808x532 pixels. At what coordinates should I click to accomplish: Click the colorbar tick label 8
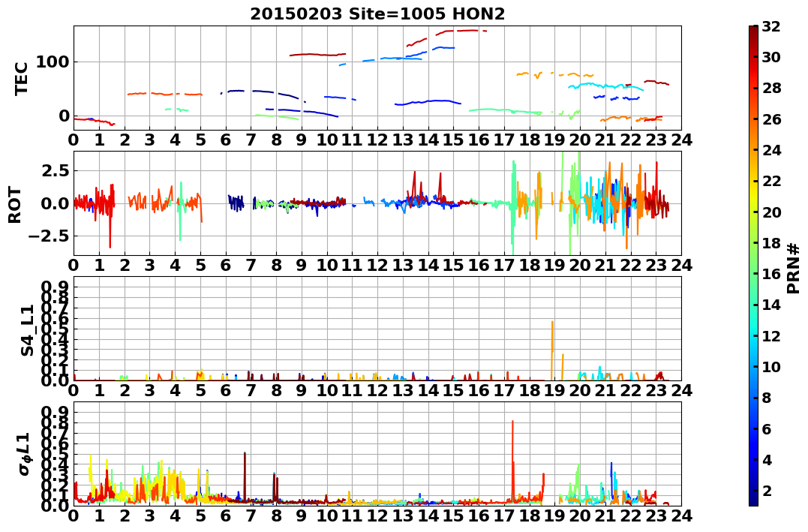[767, 398]
